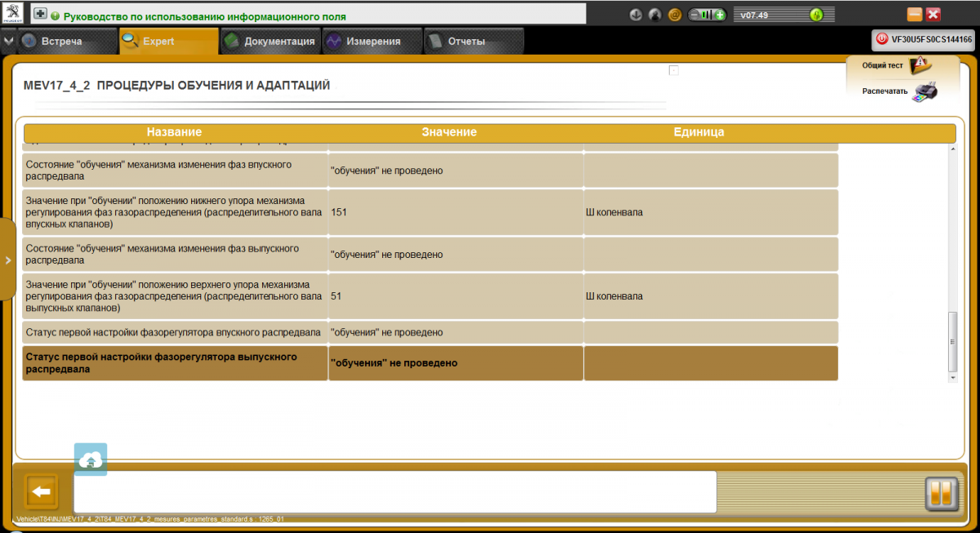Screen dimensions: 980x533
Task: Pause measurement with the pause button
Action: click(x=941, y=493)
